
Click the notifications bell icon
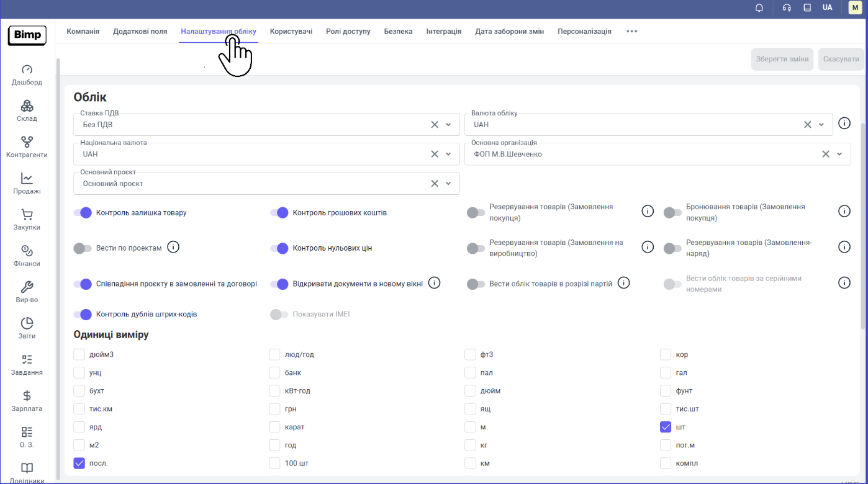759,8
